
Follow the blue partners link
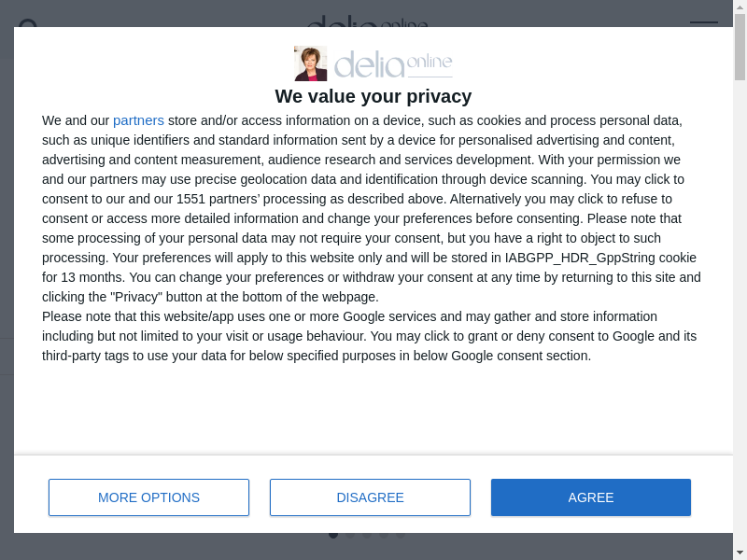click(138, 120)
